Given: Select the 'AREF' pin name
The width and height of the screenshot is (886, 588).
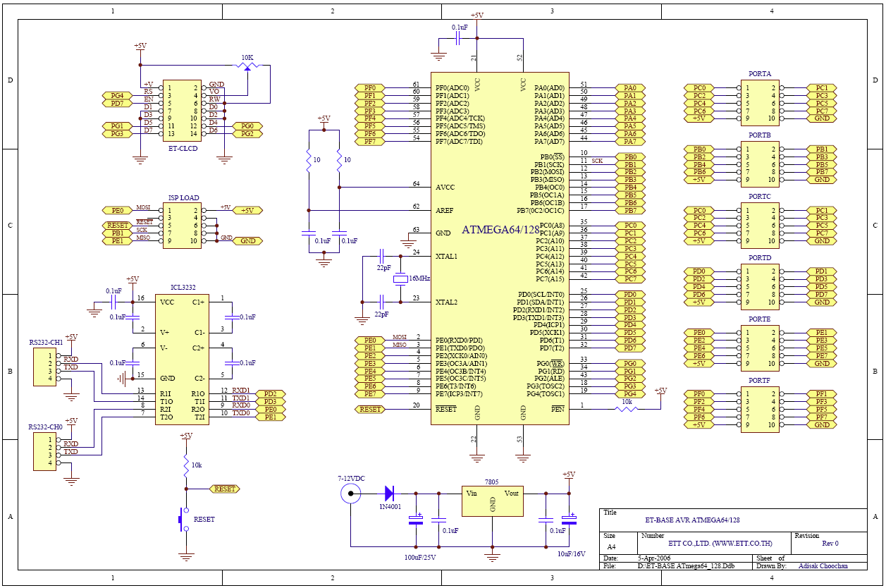Looking at the screenshot, I should tap(445, 210).
